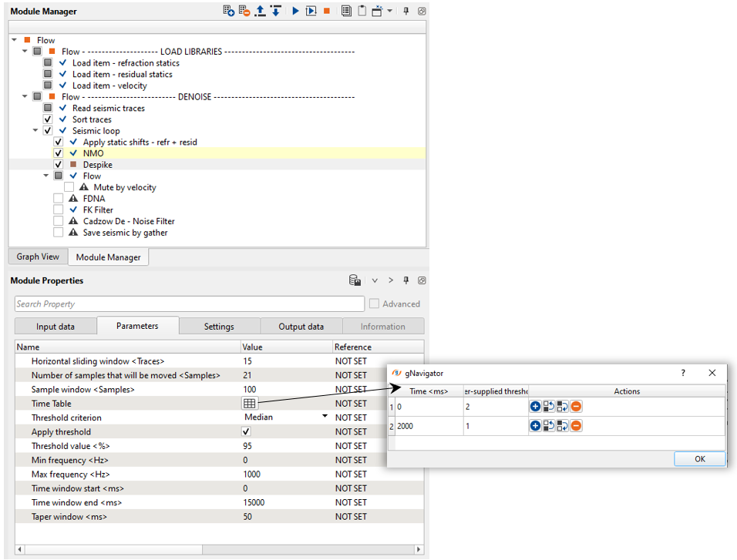Image resolution: width=737 pixels, height=560 pixels.
Task: Switch to the Settings tab
Action: (219, 327)
